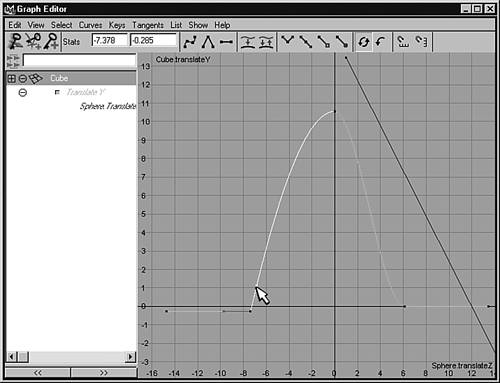Click the Lock Tangent Weight icon
Image resolution: width=500 pixels, height=383 pixels.
click(342, 42)
